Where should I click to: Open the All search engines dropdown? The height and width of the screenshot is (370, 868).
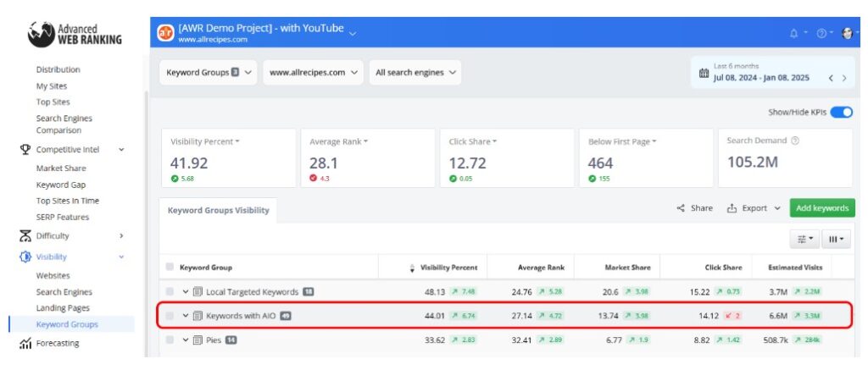(415, 73)
